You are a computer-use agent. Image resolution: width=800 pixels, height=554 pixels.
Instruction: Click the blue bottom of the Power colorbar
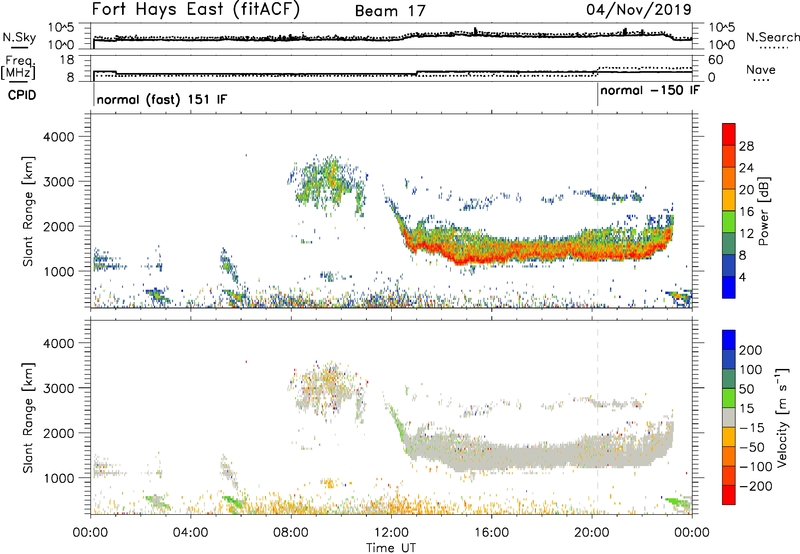pyautogui.click(x=729, y=288)
